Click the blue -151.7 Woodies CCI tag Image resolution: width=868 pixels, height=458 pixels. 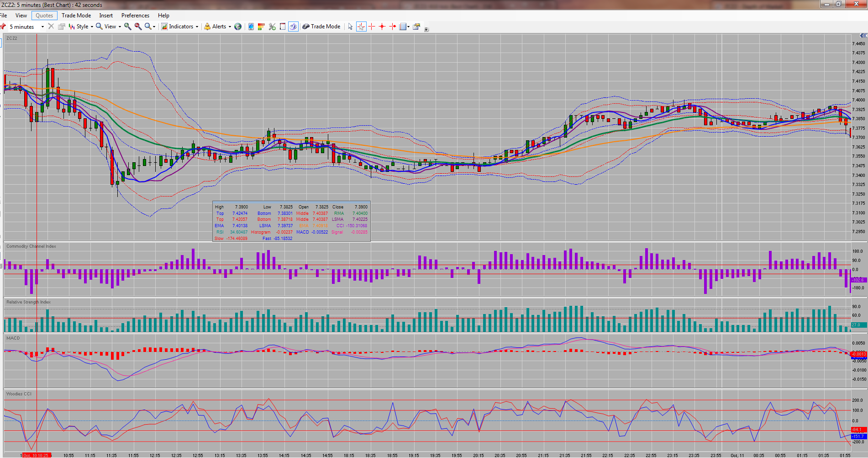pyautogui.click(x=858, y=437)
